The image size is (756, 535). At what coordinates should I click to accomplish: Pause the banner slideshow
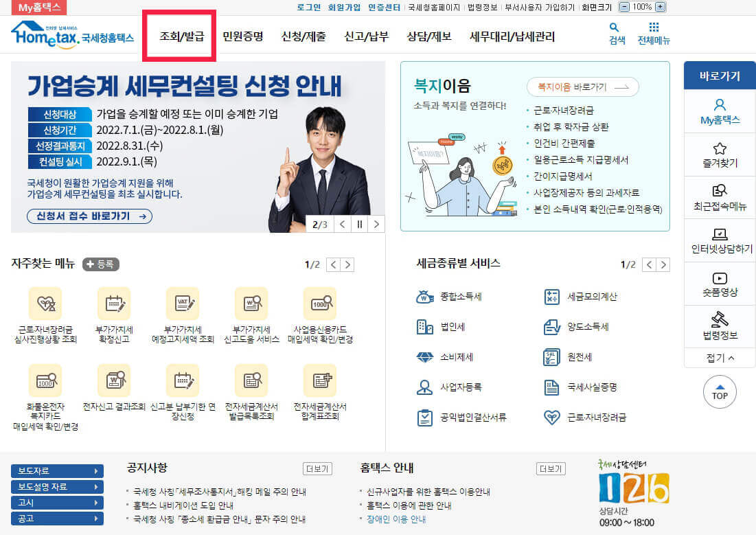coord(359,224)
